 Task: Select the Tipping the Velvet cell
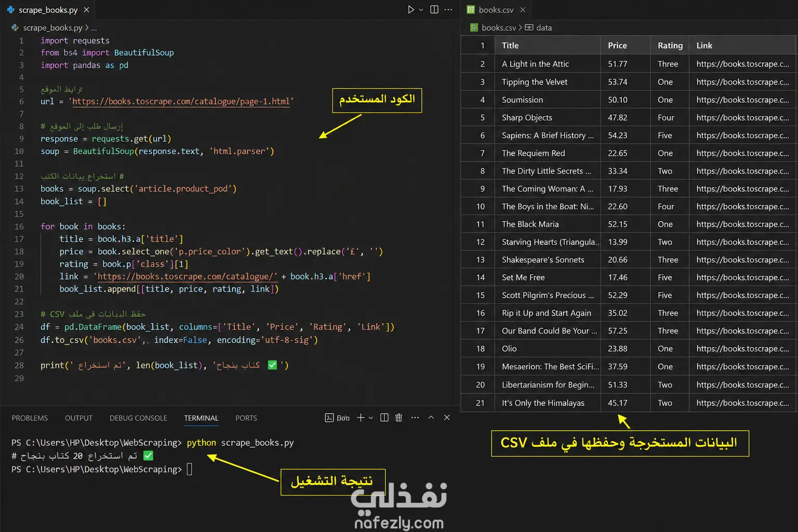pos(548,82)
